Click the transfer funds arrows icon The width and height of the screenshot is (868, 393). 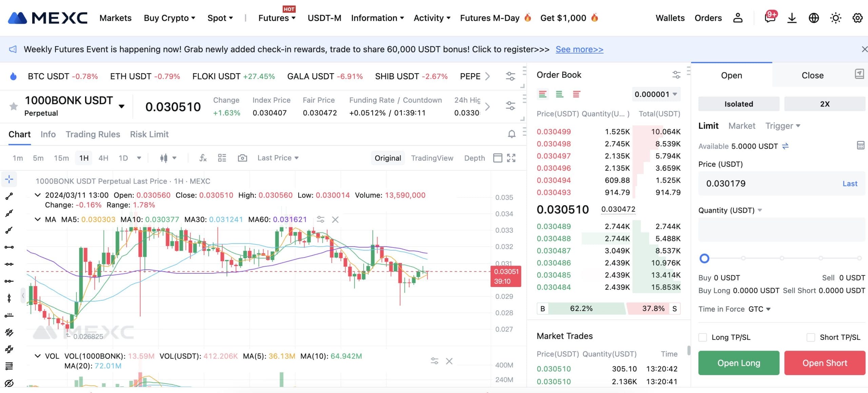coord(785,146)
